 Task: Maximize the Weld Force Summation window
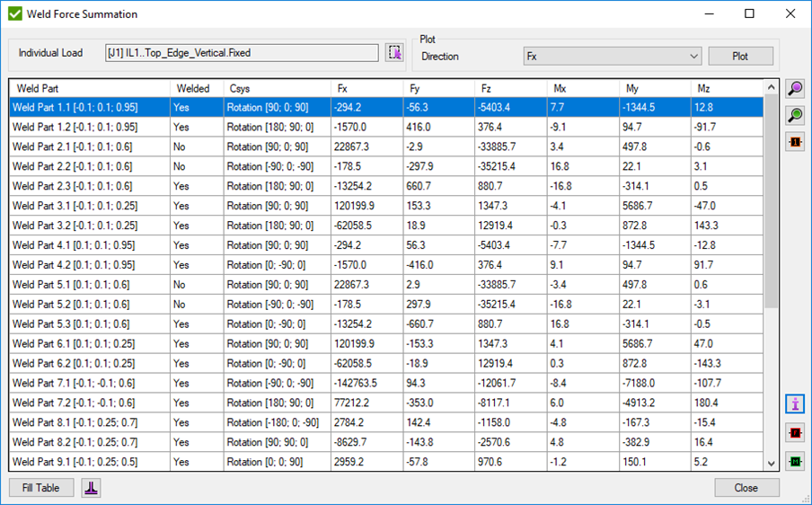[x=749, y=14]
